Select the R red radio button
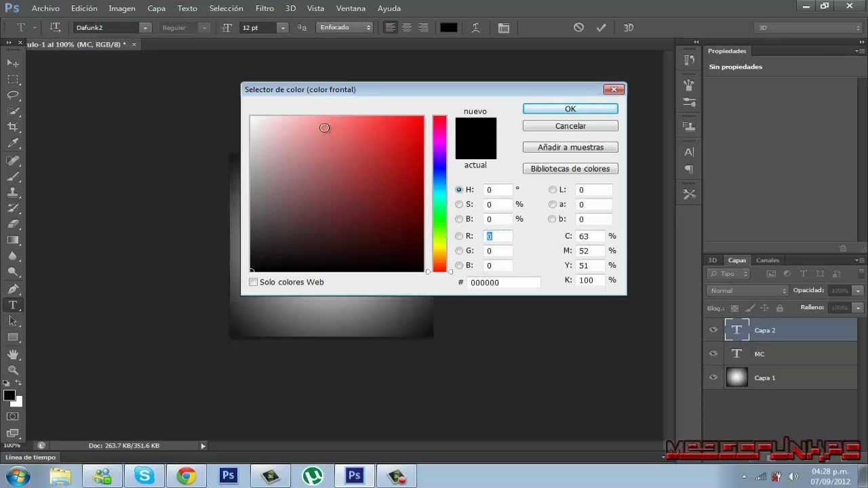The width and height of the screenshot is (868, 488). click(459, 236)
